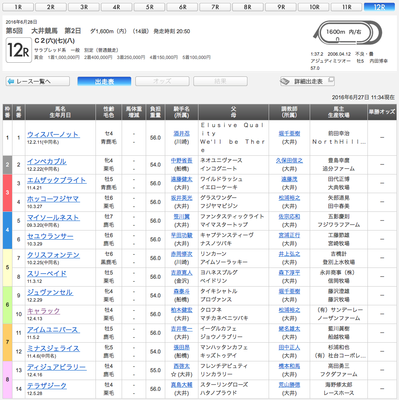Screen dimensions: 399x400
Task: Open jockey link in ホッコーフジヤマ row
Action: coord(182,198)
